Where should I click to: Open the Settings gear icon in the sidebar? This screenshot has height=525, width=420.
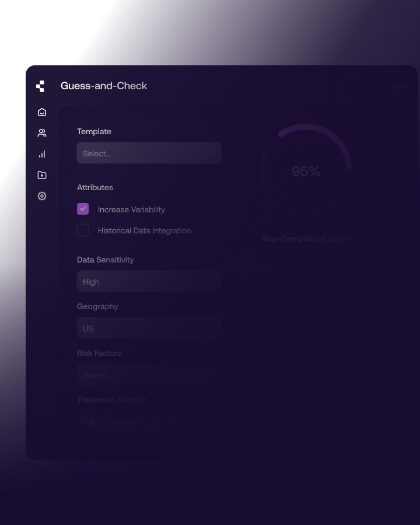click(42, 196)
